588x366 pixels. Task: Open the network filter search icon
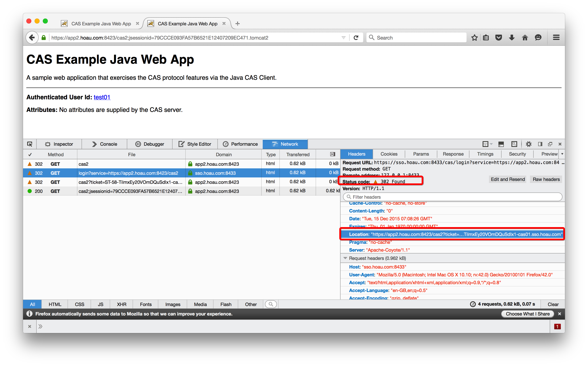click(271, 304)
